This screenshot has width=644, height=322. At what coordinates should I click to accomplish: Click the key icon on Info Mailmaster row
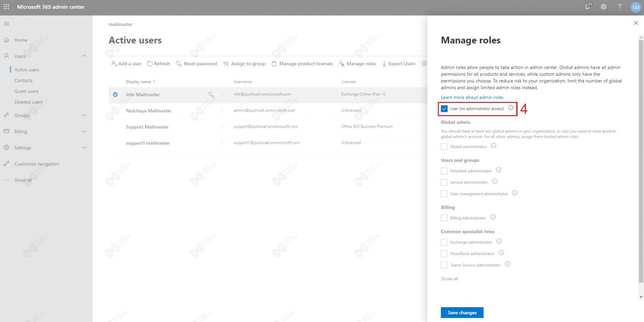click(211, 94)
